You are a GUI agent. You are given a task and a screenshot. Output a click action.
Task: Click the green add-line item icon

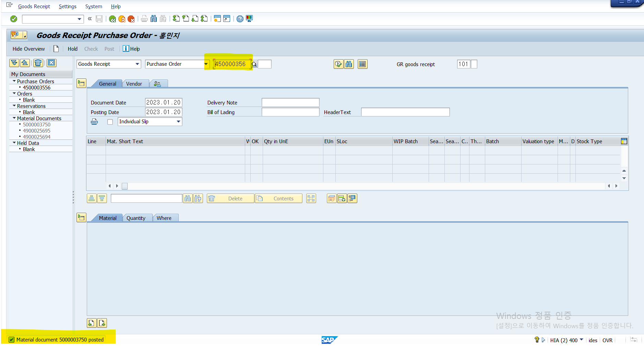click(x=342, y=198)
